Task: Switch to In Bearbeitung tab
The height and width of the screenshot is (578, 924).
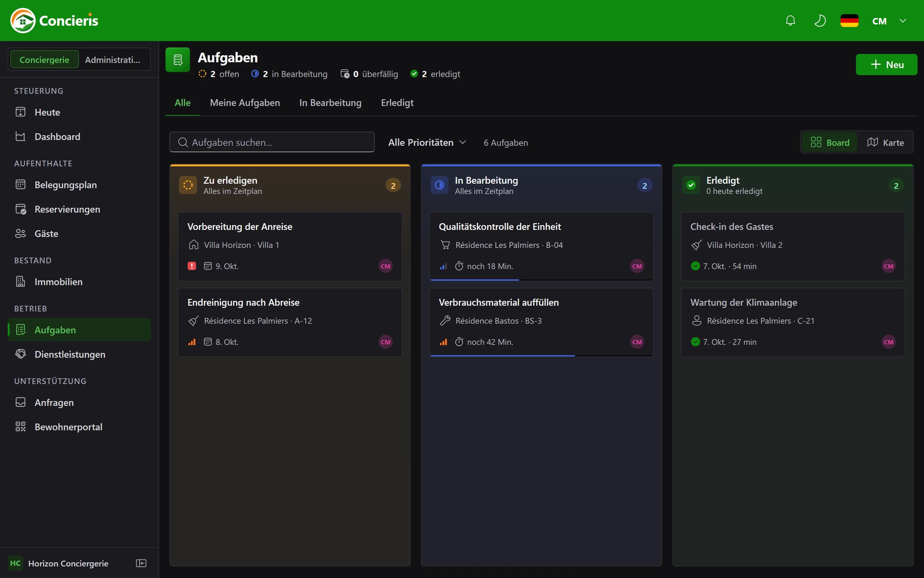Action: [330, 103]
